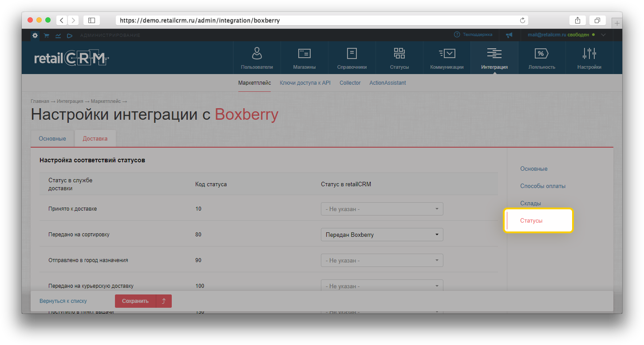
Task: Click the marketing play-shaped icon in top bar
Action: point(70,35)
